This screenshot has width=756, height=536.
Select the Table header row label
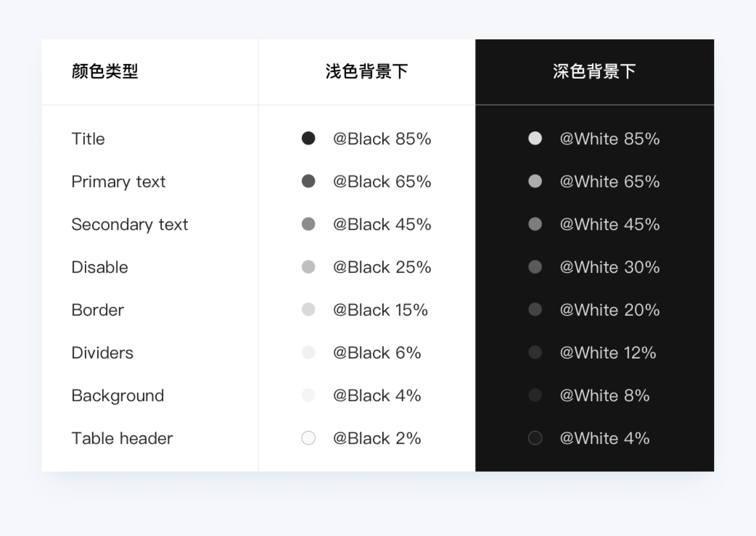[x=122, y=438]
